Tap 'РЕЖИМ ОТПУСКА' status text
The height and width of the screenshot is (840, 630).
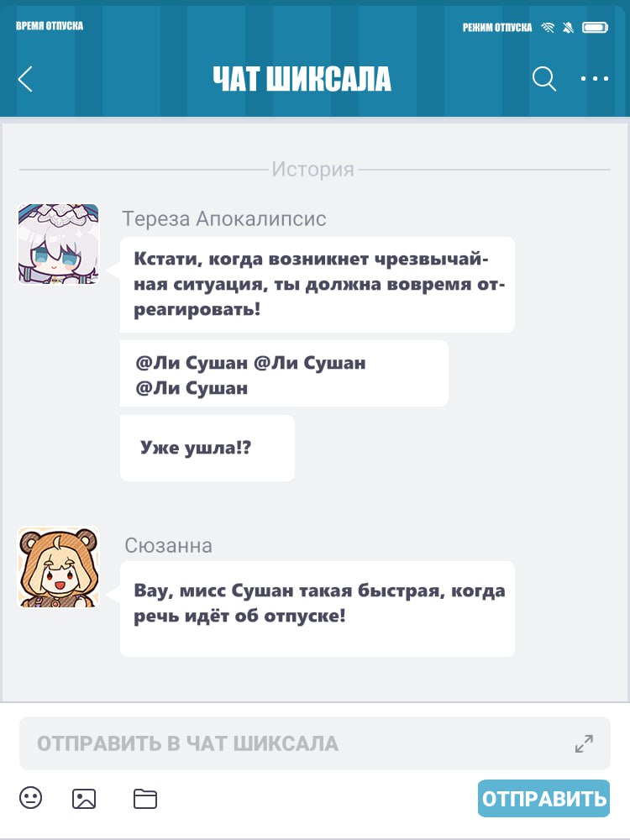tap(497, 28)
